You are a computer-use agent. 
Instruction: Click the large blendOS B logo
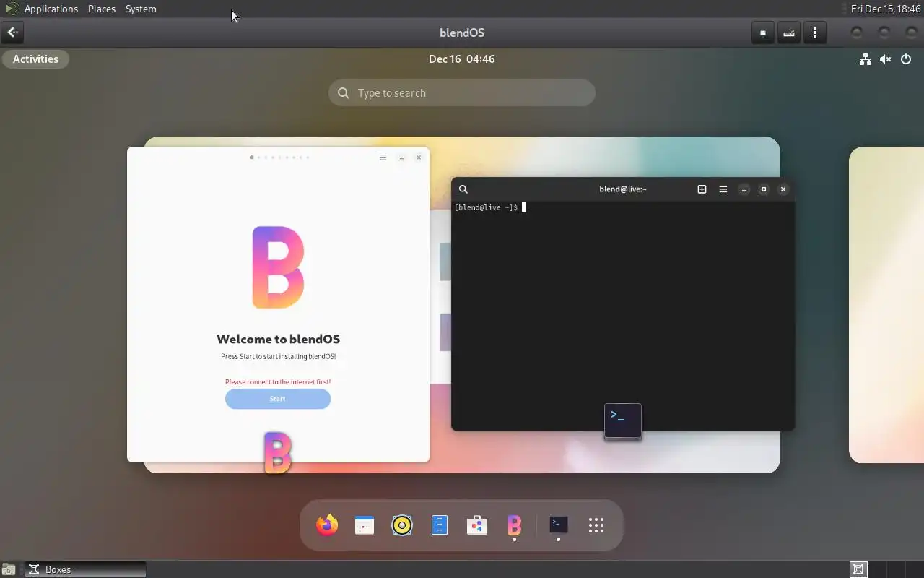(278, 267)
